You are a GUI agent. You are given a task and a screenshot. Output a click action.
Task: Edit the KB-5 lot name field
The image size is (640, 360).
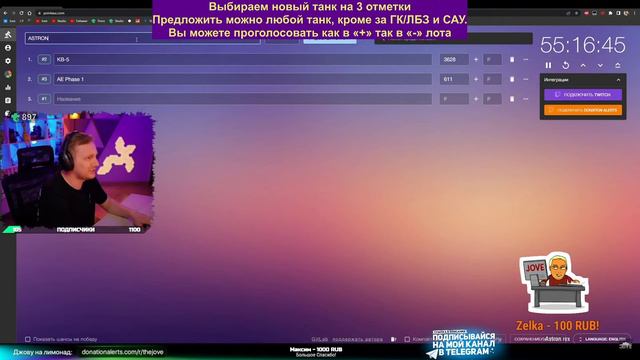pos(242,60)
